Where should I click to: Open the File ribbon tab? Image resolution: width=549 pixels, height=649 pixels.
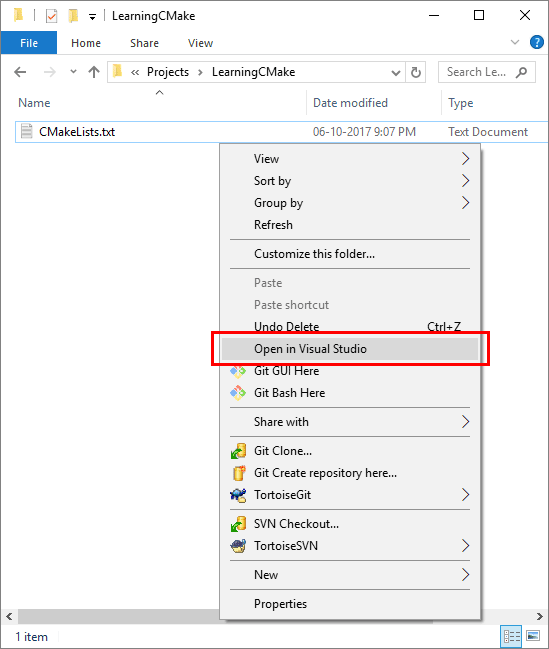click(x=29, y=43)
